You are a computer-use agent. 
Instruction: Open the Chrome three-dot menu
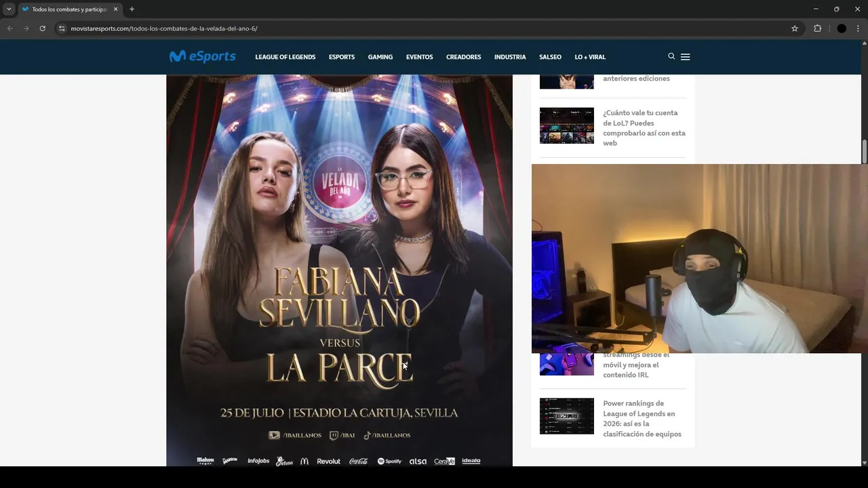pos(859,28)
